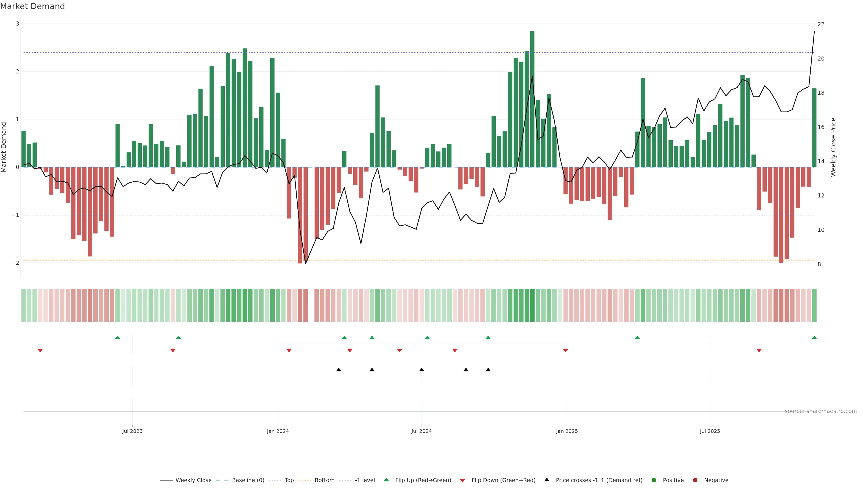Image resolution: width=868 pixels, height=488 pixels.
Task: Click the Jan 2024 x-axis label
Action: pyautogui.click(x=278, y=431)
